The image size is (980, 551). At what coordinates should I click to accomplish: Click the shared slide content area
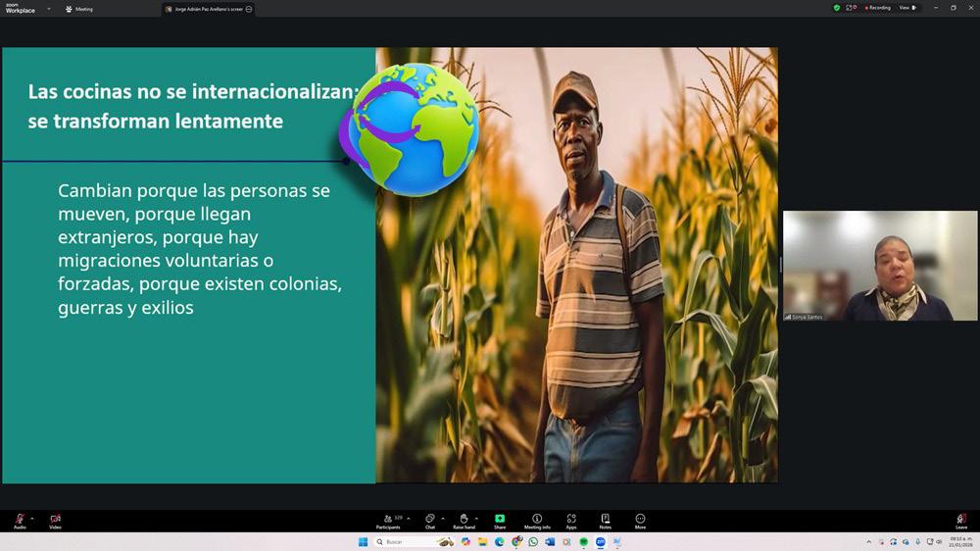390,265
